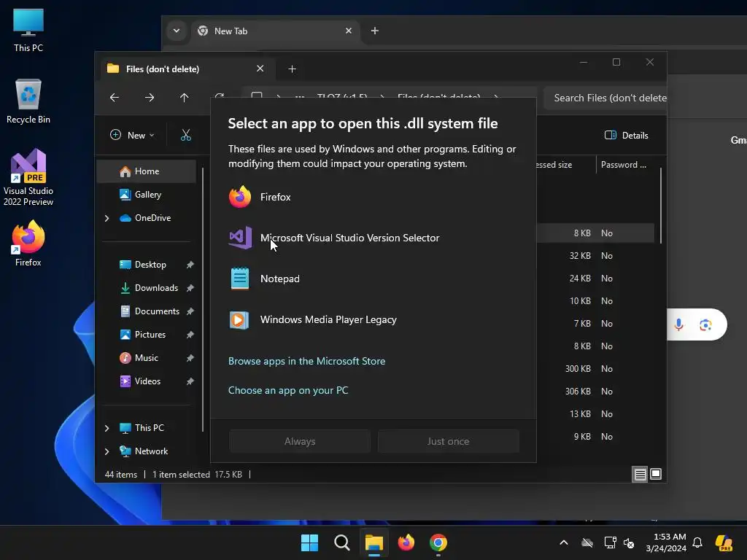Open the pinned Pictures folder
Image resolution: width=747 pixels, height=560 pixels.
click(150, 335)
